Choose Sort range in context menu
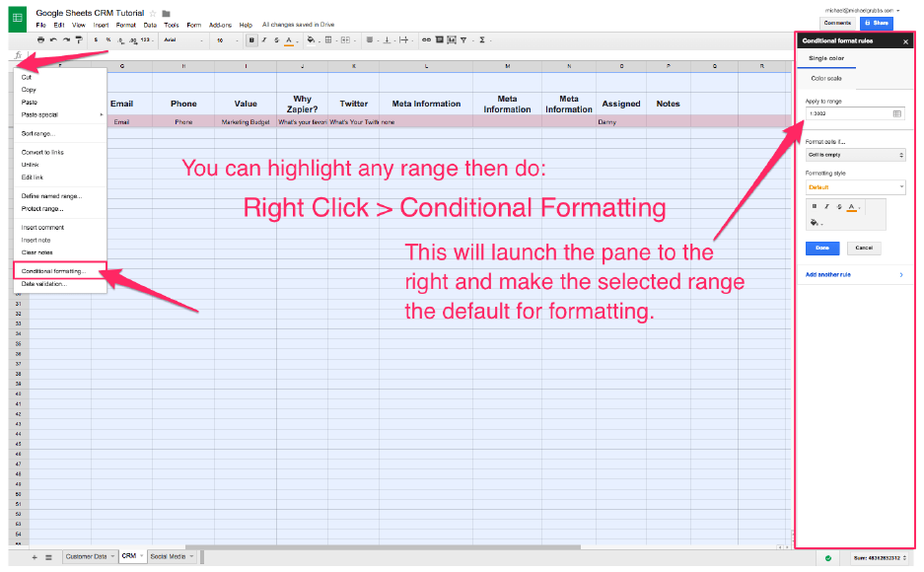Viewport: 924px width, 572px height. 59,134
